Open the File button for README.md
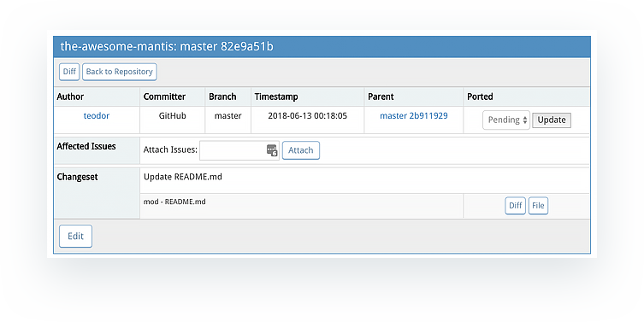The height and width of the screenshot is (322, 644). (538, 206)
